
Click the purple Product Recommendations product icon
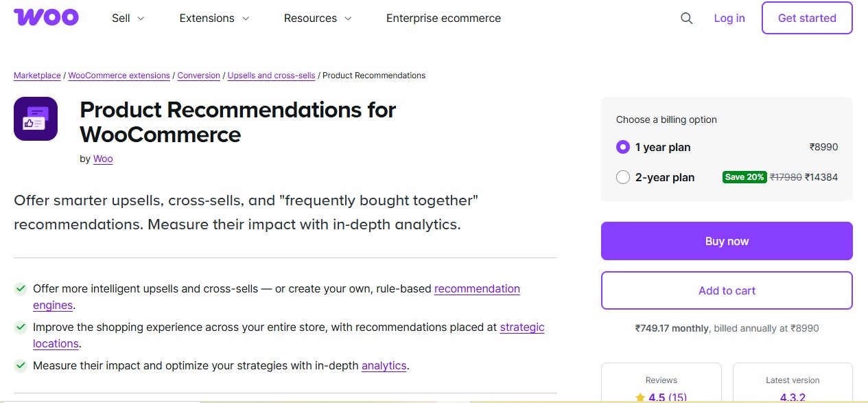[36, 118]
